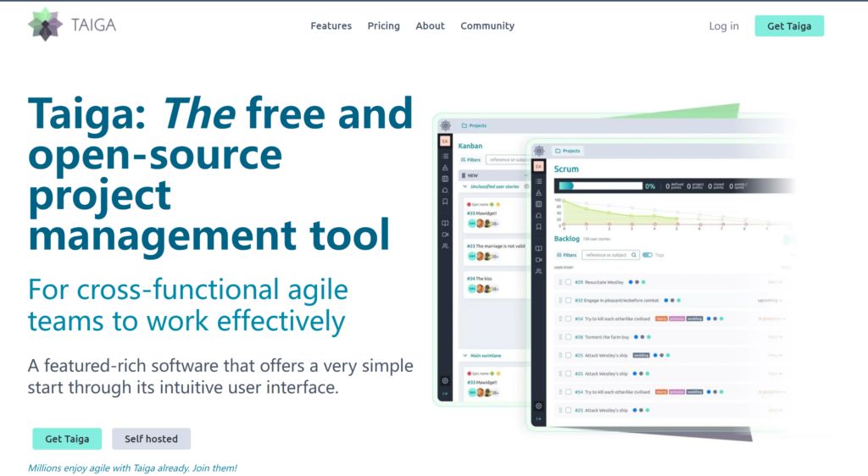Screen dimensions: 868x476
Task: Open the Community menu item
Action: click(487, 26)
